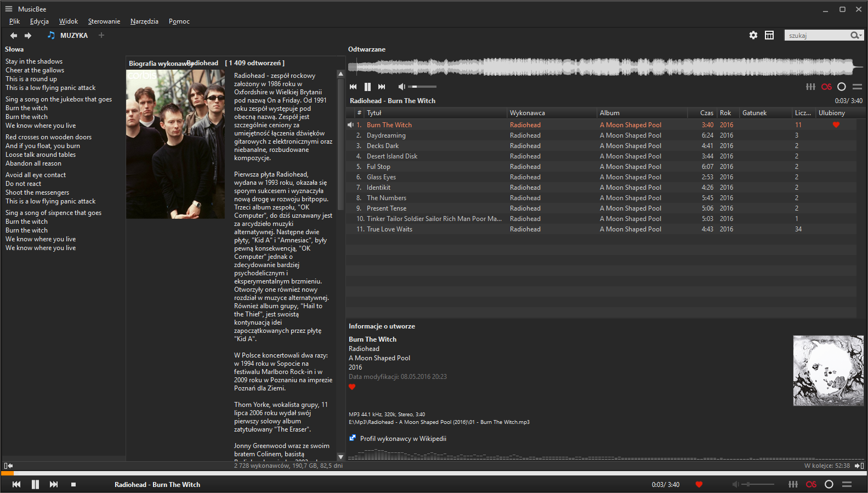Pause playback in Odtwarzane panel
868x493 pixels.
click(x=367, y=87)
